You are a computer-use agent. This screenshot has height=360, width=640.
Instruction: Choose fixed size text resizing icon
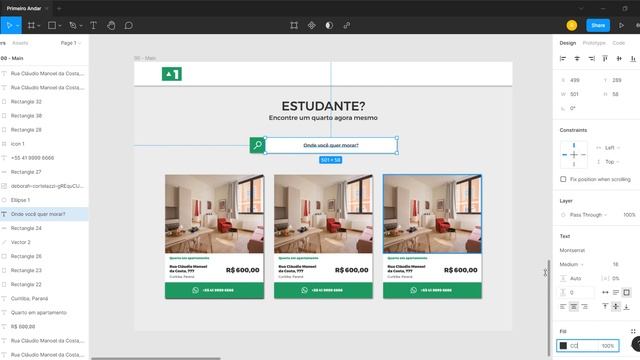(x=627, y=292)
